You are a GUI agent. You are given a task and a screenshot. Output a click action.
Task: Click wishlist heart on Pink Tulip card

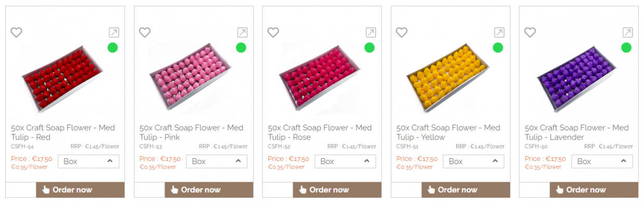pyautogui.click(x=145, y=32)
